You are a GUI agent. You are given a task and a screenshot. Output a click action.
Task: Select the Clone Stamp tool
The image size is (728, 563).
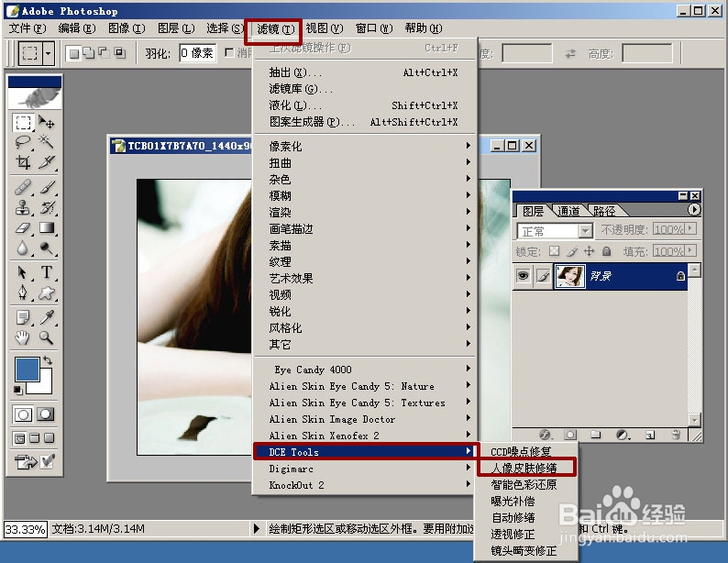[23, 207]
